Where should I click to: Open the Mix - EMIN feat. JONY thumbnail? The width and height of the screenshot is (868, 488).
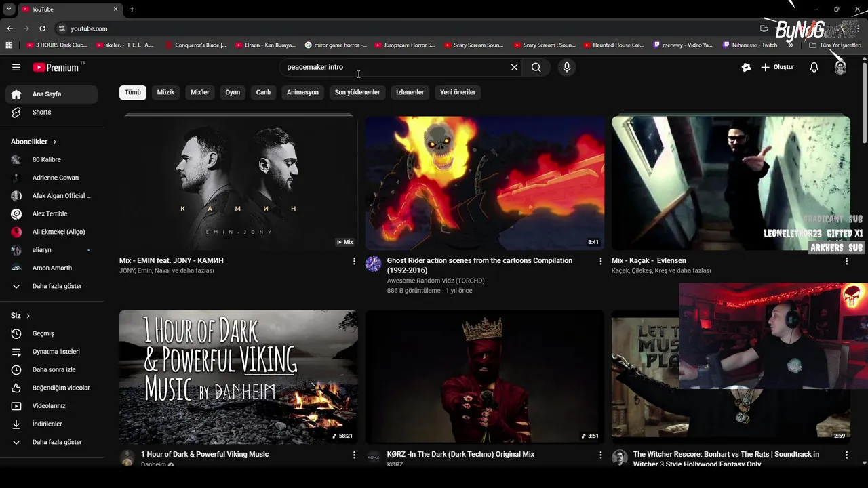coord(239,183)
